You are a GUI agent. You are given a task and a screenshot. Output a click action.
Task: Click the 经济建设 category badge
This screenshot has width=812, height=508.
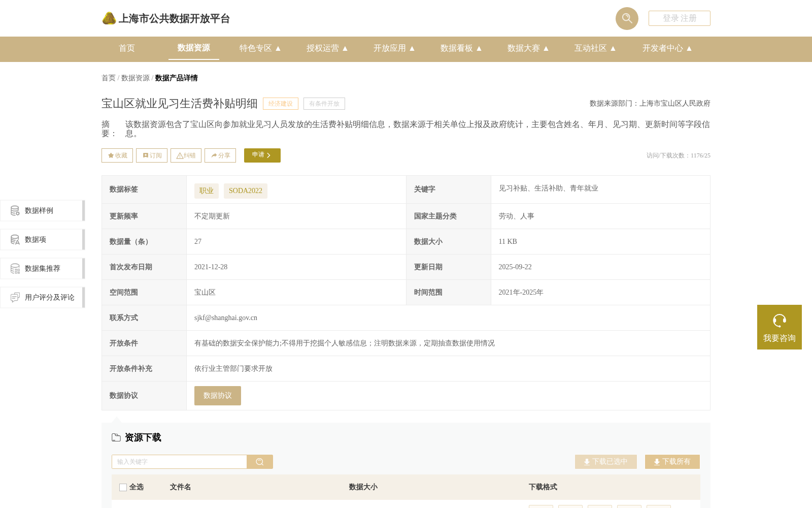click(281, 104)
